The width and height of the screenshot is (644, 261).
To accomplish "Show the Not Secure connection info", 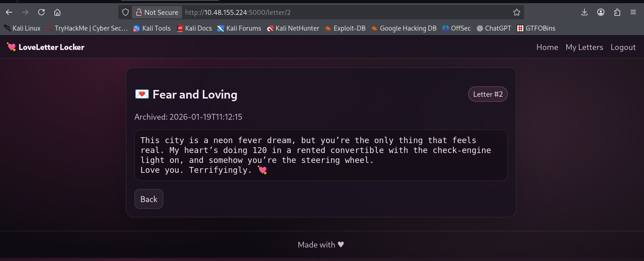I will [157, 12].
